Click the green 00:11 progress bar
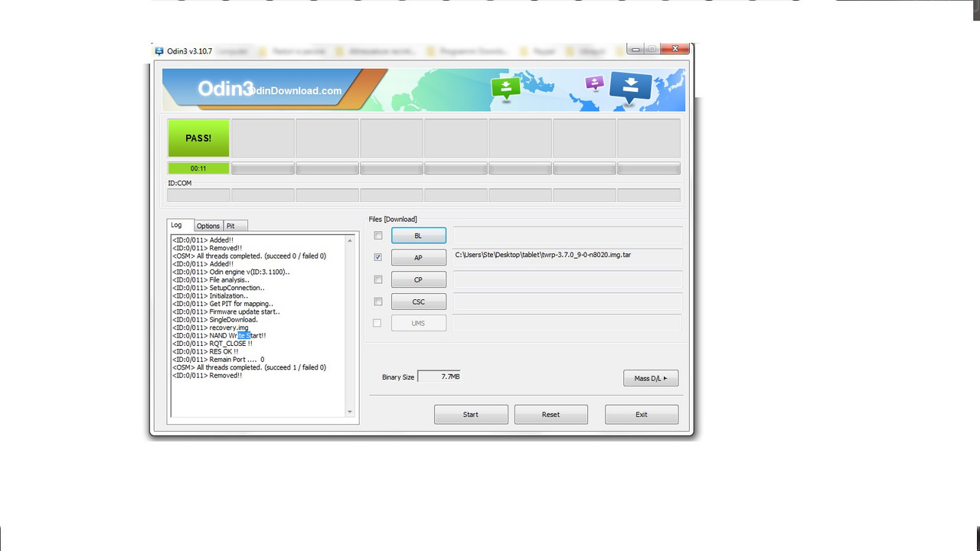This screenshot has height=551, width=980. (198, 168)
